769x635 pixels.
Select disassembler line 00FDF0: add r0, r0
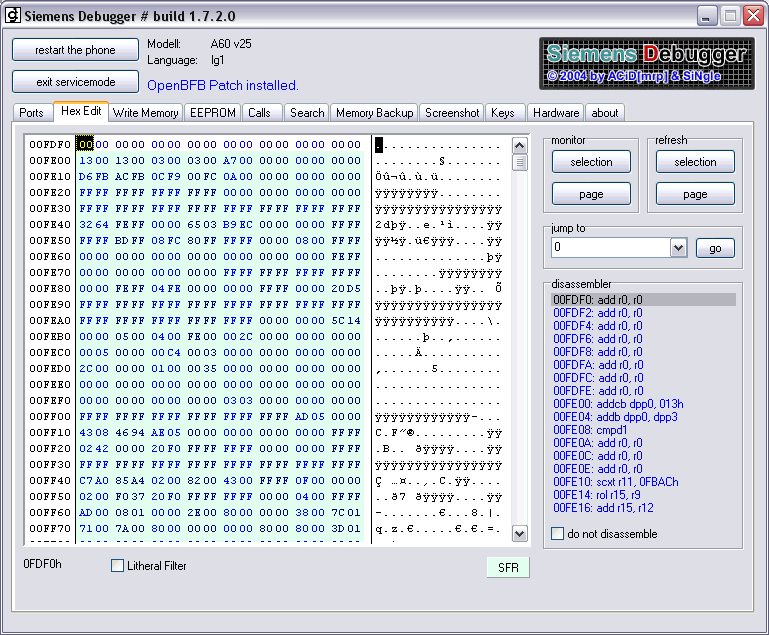coord(643,300)
